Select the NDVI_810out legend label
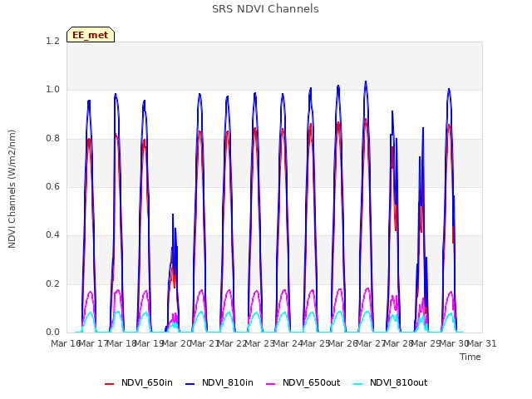The image size is (532, 399). tap(399, 382)
